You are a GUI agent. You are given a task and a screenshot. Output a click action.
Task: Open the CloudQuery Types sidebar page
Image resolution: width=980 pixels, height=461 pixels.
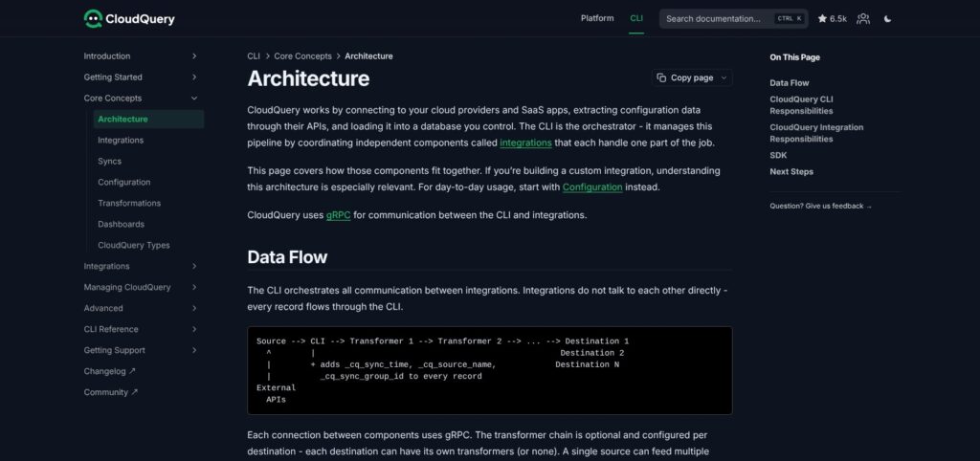coord(134,246)
